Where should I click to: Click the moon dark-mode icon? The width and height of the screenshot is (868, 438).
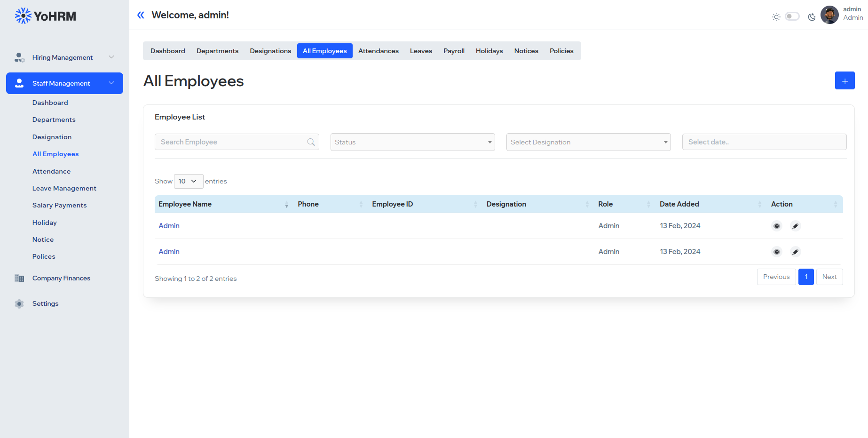coord(812,17)
